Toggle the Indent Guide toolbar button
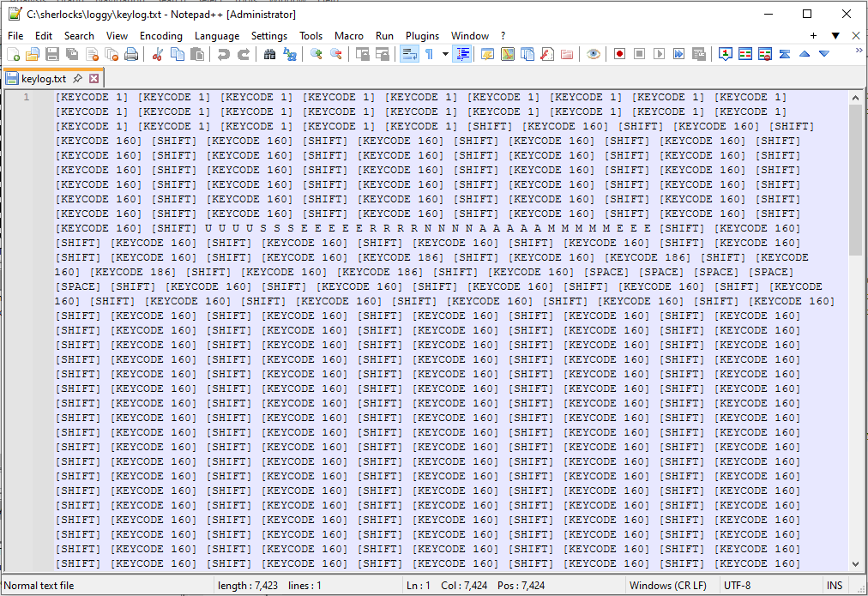This screenshot has width=868, height=596. [462, 54]
